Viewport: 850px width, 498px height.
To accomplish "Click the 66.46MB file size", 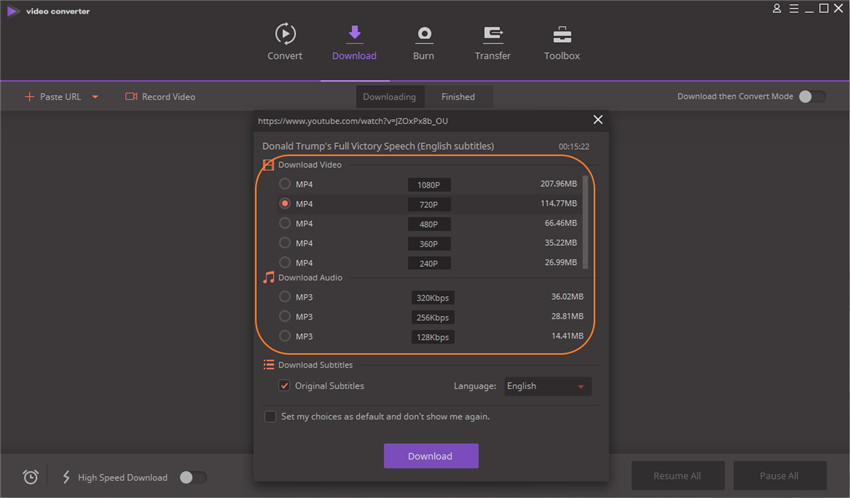I will pyautogui.click(x=561, y=223).
